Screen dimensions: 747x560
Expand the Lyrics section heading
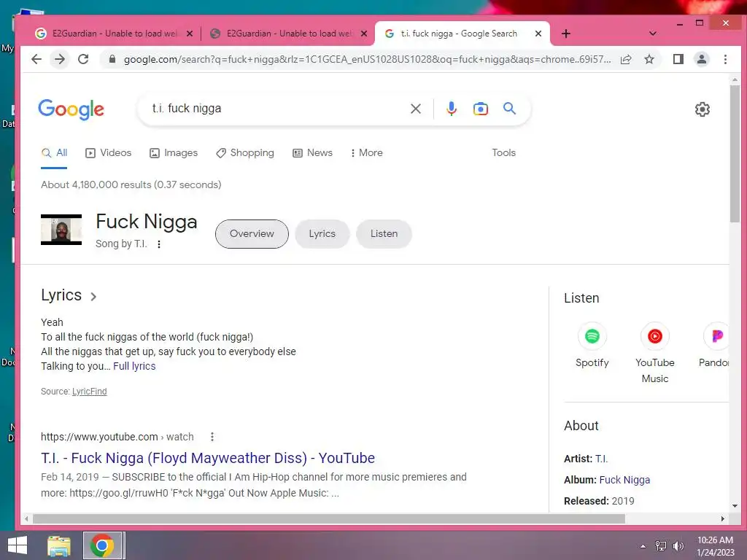click(x=69, y=295)
